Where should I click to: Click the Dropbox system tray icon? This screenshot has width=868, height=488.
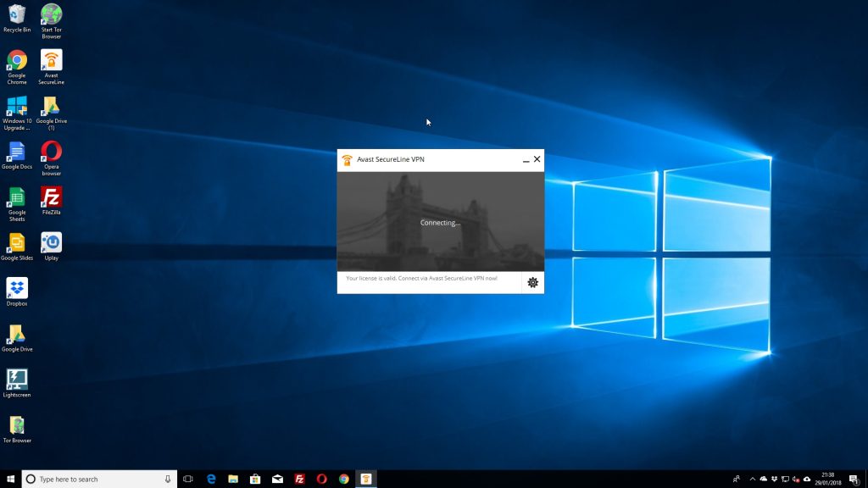coord(774,480)
